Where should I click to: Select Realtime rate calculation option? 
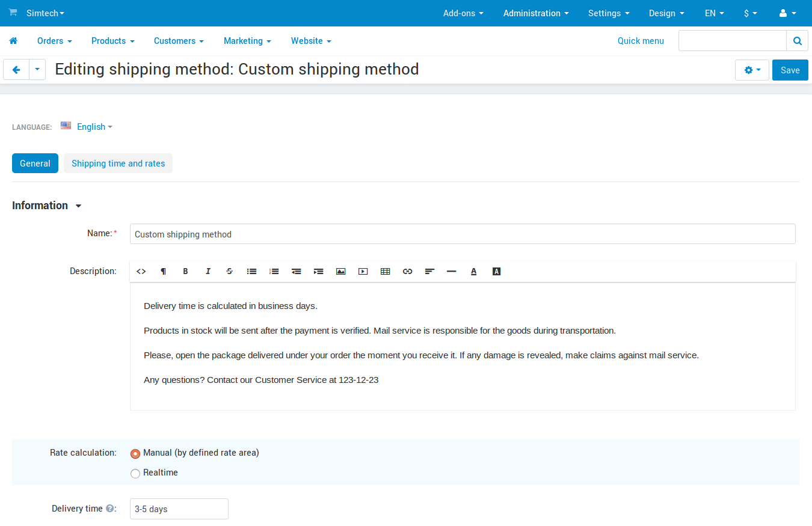tap(135, 474)
